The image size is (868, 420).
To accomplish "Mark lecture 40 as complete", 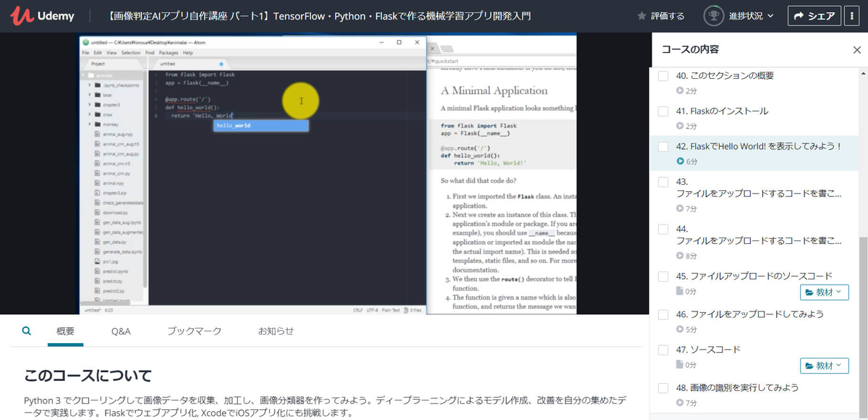I will point(663,75).
